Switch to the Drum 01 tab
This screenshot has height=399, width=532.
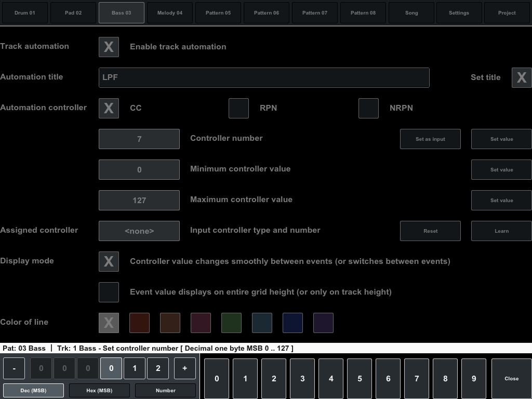[25, 13]
